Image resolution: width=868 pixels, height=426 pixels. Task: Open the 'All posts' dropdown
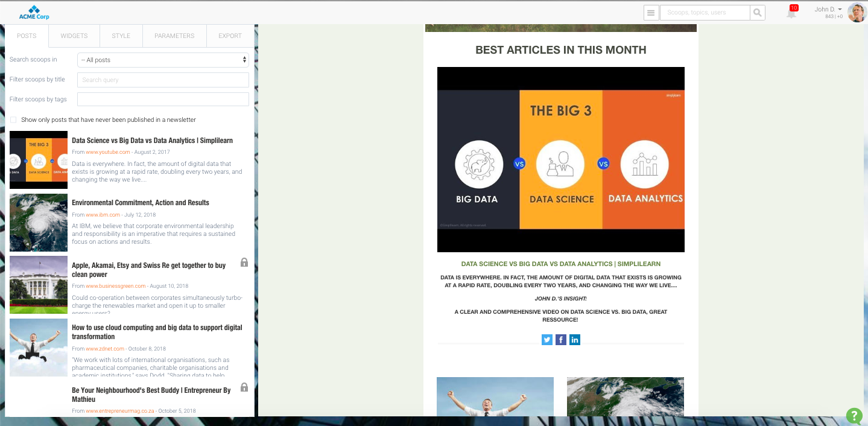(x=163, y=60)
